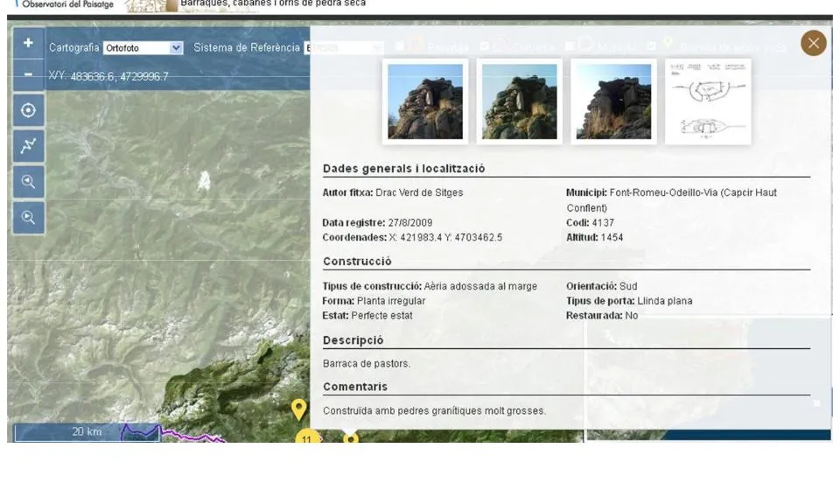Click 'Aèria adossada al marge' construction type

coord(480,286)
